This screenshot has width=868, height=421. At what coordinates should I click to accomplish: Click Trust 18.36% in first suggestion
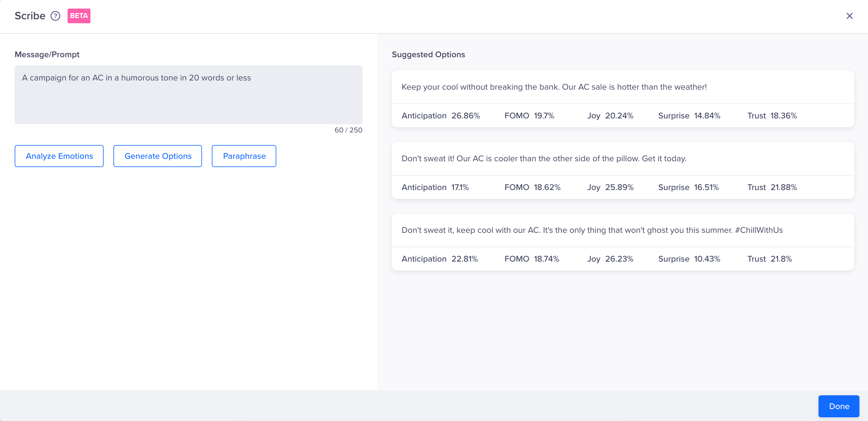pyautogui.click(x=772, y=116)
